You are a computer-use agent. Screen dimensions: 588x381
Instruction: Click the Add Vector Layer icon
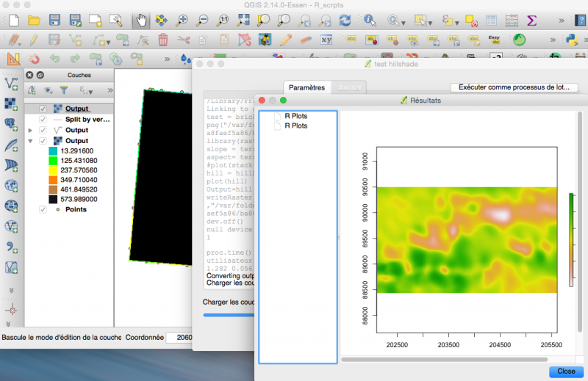point(12,83)
